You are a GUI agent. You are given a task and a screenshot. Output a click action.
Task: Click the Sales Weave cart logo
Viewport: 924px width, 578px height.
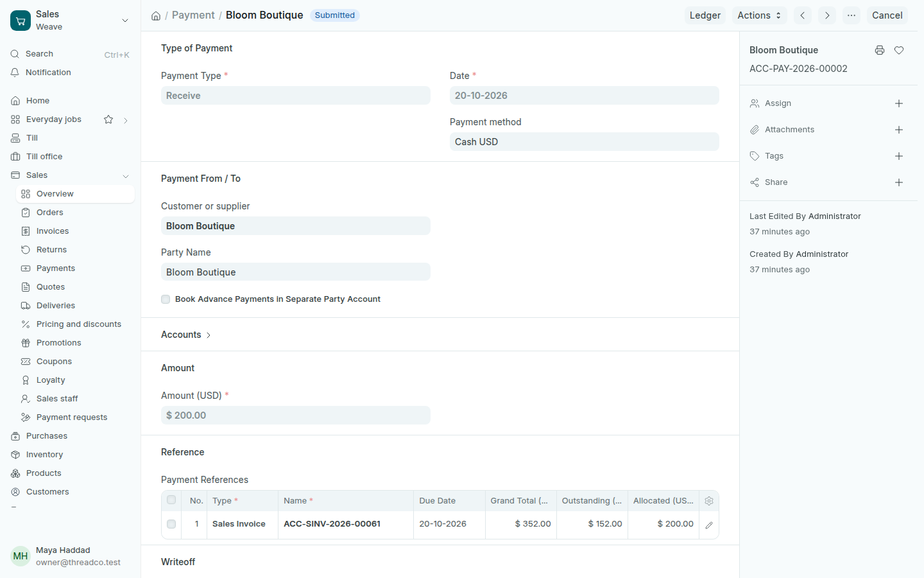(21, 21)
